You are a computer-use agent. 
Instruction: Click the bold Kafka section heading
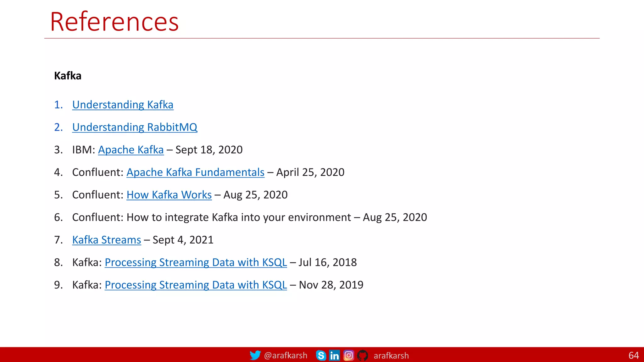coord(68,76)
